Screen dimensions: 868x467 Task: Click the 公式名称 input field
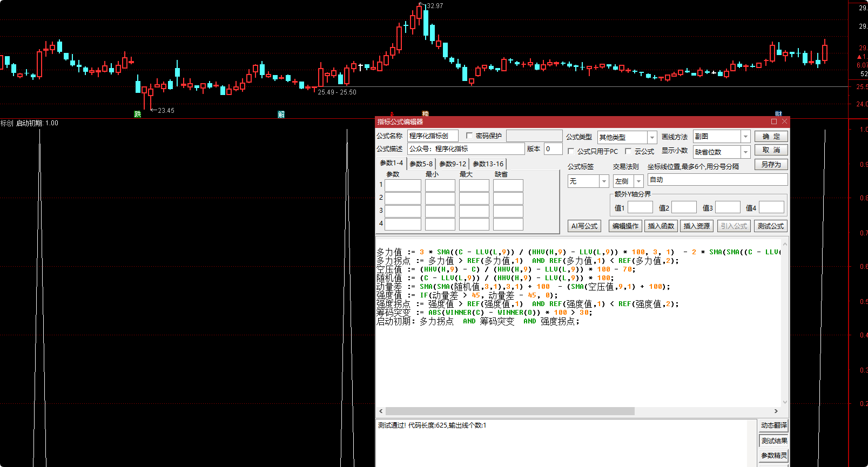pyautogui.click(x=433, y=136)
